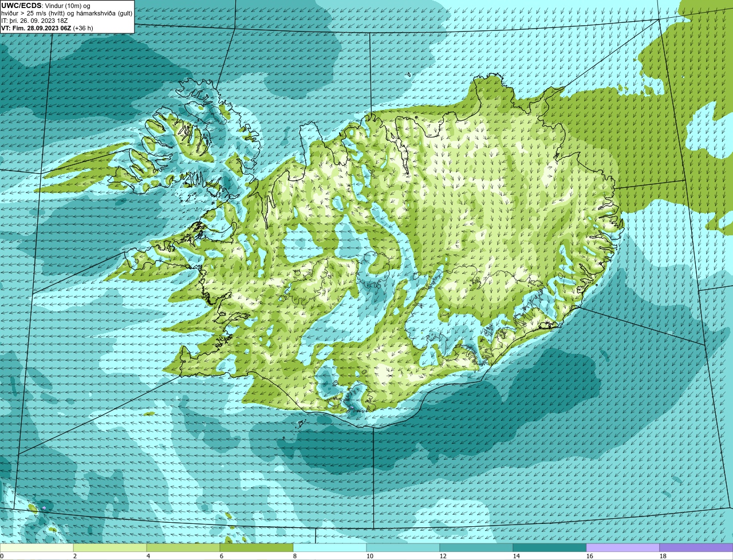Click the 'IT: þri. 26. 09. 2023 18Z' line
This screenshot has width=733, height=560.
click(x=34, y=21)
